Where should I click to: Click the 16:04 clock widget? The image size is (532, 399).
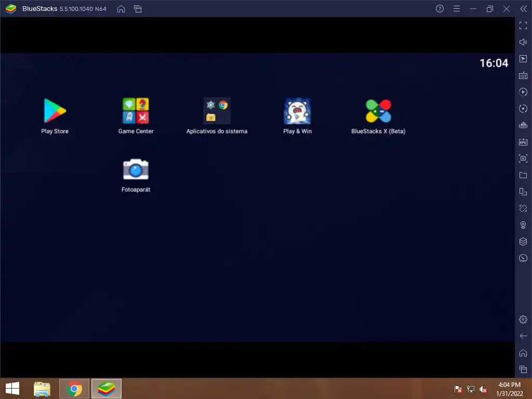pos(494,63)
